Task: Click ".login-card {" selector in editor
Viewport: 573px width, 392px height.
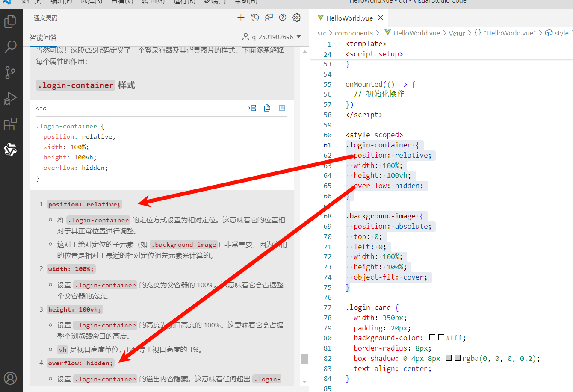Action: pos(372,307)
